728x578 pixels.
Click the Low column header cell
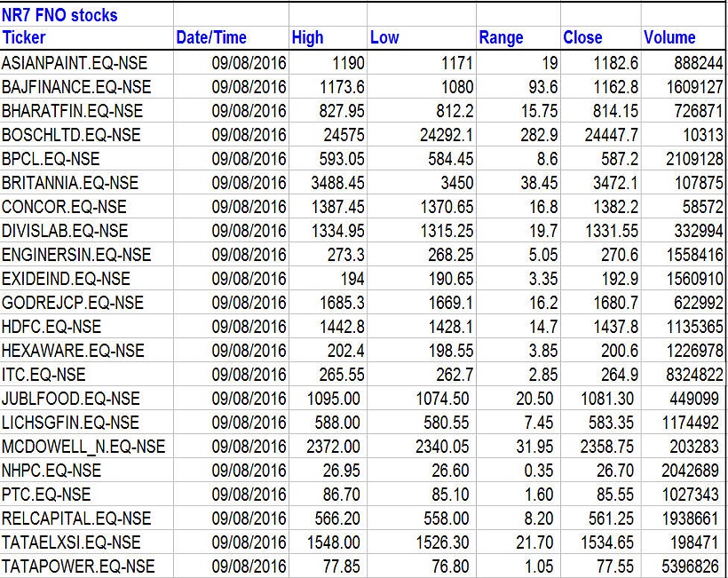(384, 38)
